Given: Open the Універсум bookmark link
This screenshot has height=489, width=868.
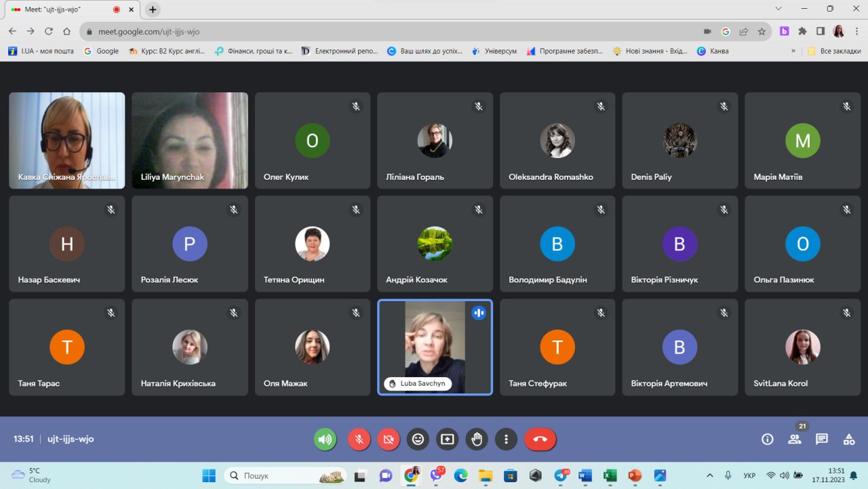Looking at the screenshot, I should point(494,51).
